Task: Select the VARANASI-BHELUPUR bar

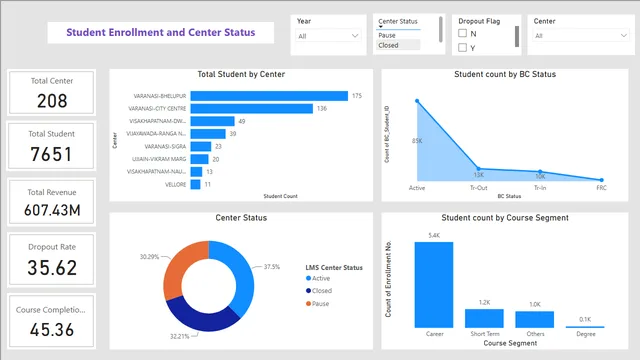Action: (269, 96)
